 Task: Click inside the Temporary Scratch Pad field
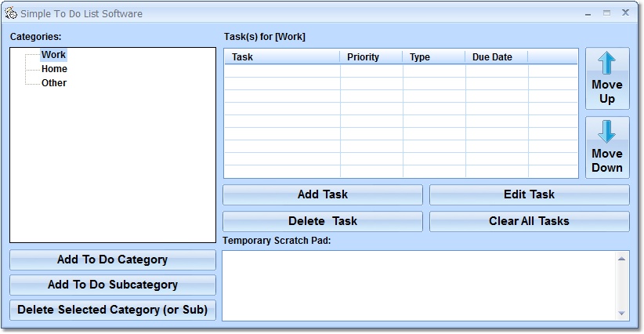point(419,285)
